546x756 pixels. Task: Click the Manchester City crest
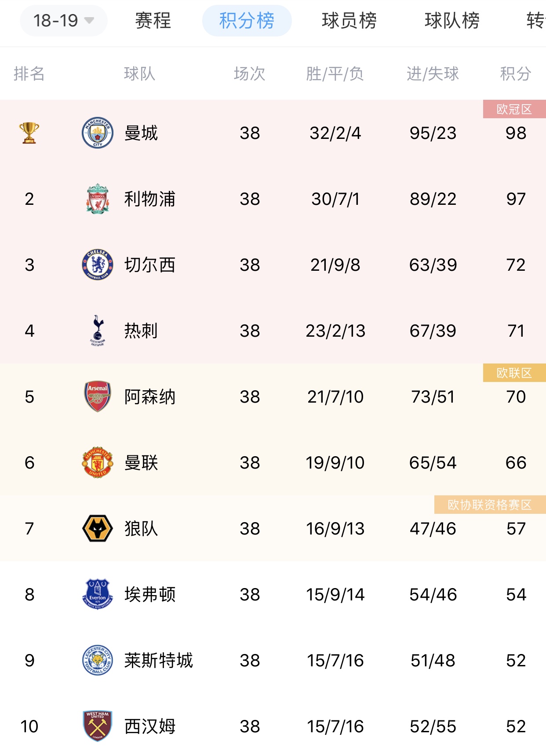point(98,133)
